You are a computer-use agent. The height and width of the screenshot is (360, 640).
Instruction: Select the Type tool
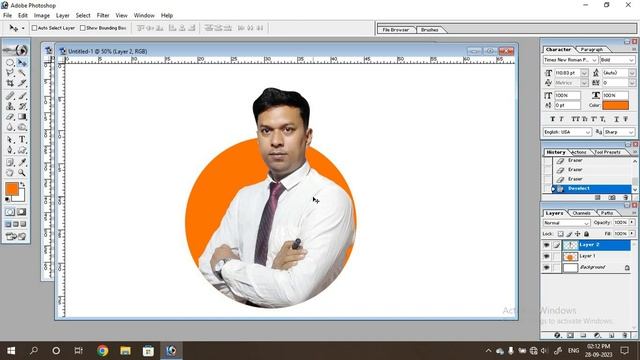22,140
